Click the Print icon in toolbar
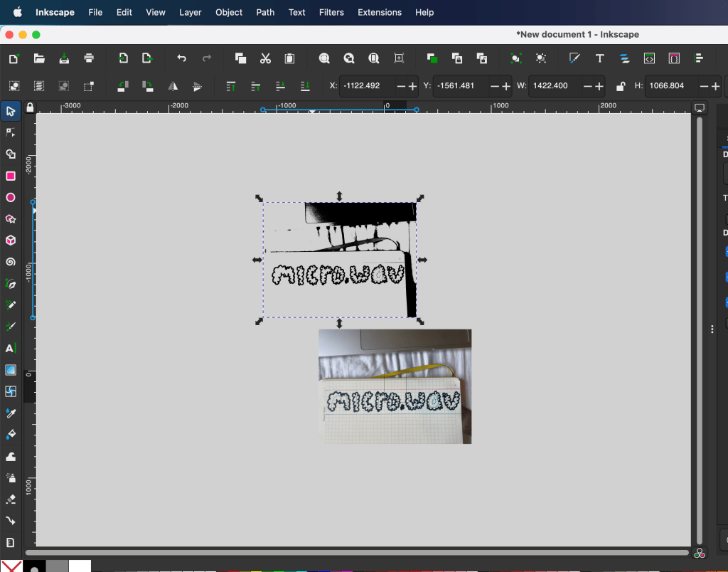This screenshot has height=572, width=728. (x=89, y=58)
